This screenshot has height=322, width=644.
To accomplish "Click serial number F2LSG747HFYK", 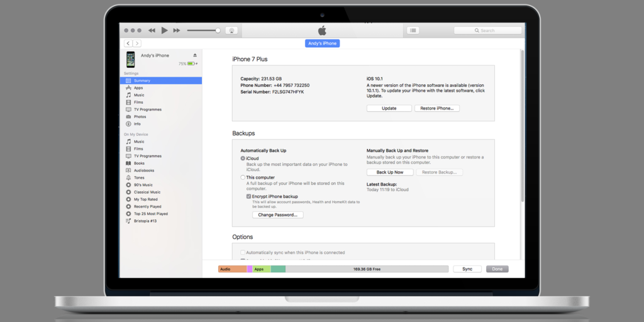I will coord(288,92).
